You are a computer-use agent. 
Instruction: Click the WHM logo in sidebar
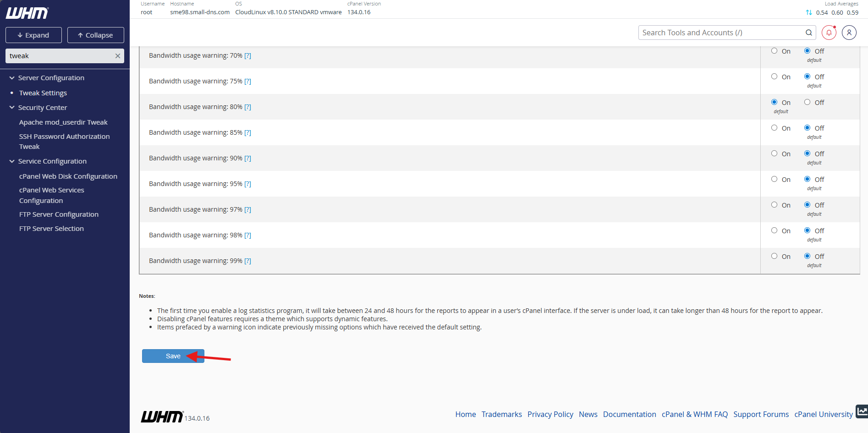pos(27,13)
